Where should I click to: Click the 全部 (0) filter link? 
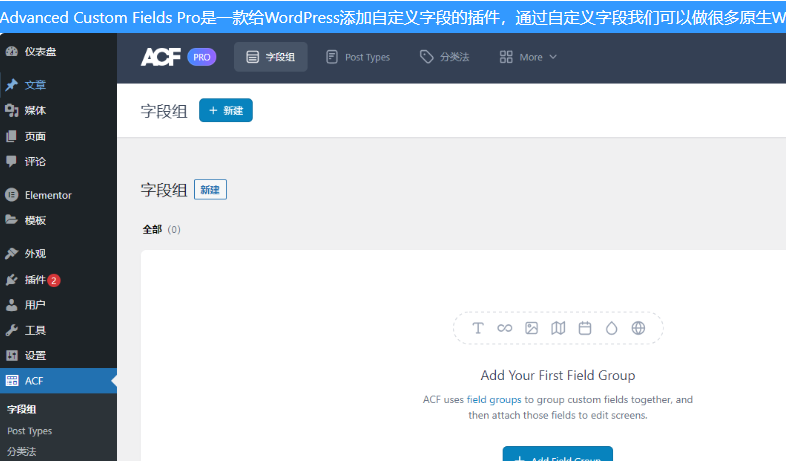click(x=161, y=229)
